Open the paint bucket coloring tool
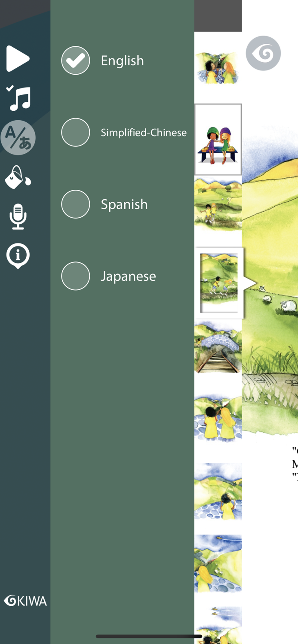The height and width of the screenshot is (644, 298). click(x=18, y=177)
